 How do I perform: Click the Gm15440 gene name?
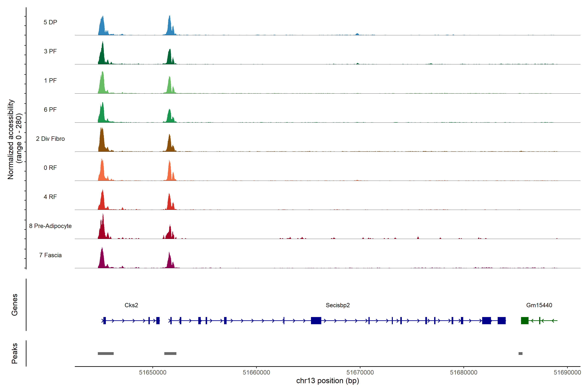pos(539,305)
